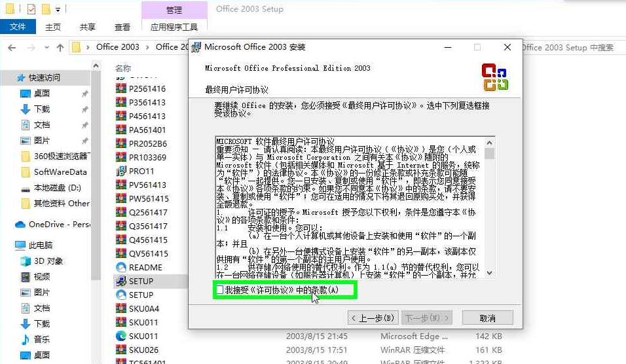Viewport: 626px width, 364px height.
Task: Select the P3561413 archive file
Action: pos(147,102)
